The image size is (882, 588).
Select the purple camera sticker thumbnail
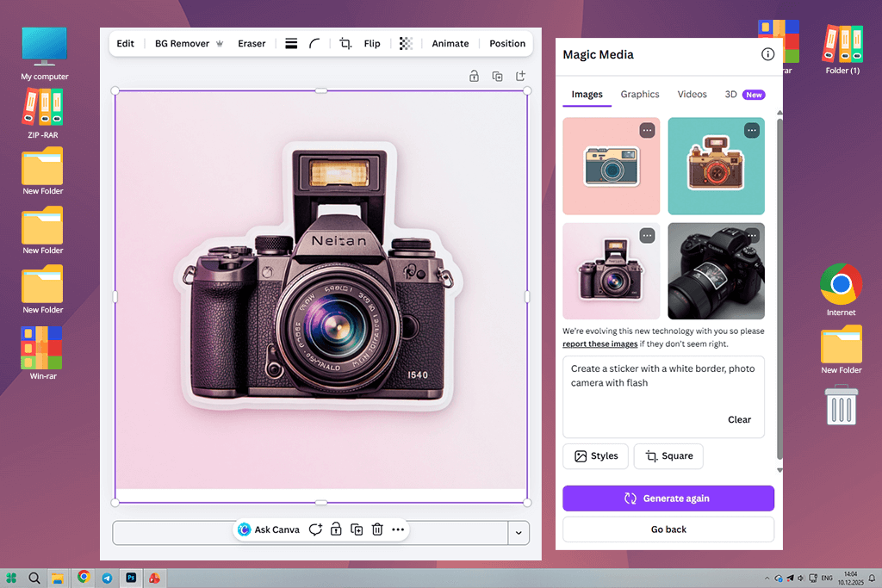[611, 271]
